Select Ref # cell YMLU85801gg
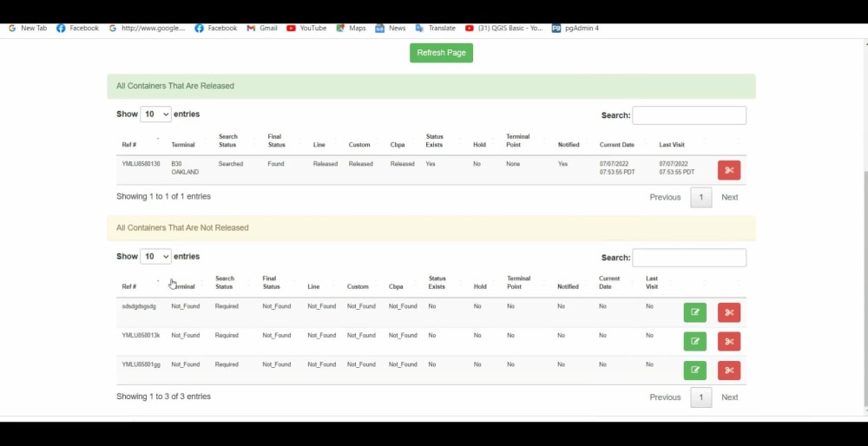The height and width of the screenshot is (446, 868). point(141,364)
